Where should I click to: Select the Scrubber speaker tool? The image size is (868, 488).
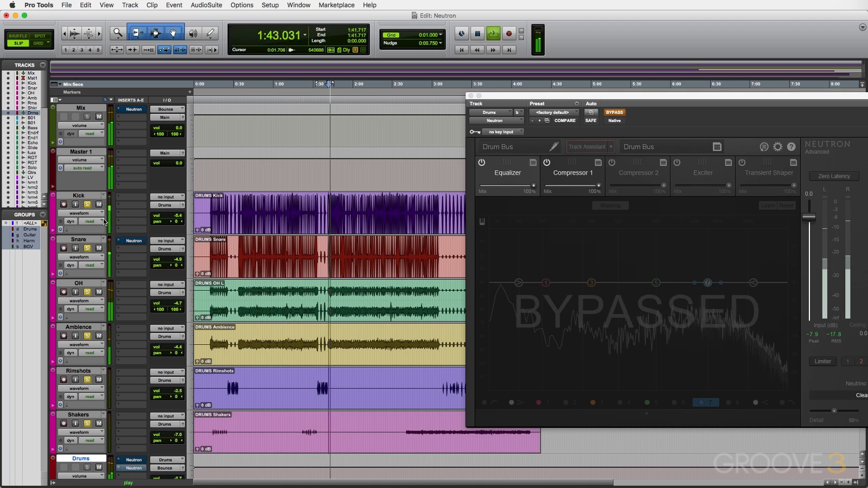[x=193, y=34]
